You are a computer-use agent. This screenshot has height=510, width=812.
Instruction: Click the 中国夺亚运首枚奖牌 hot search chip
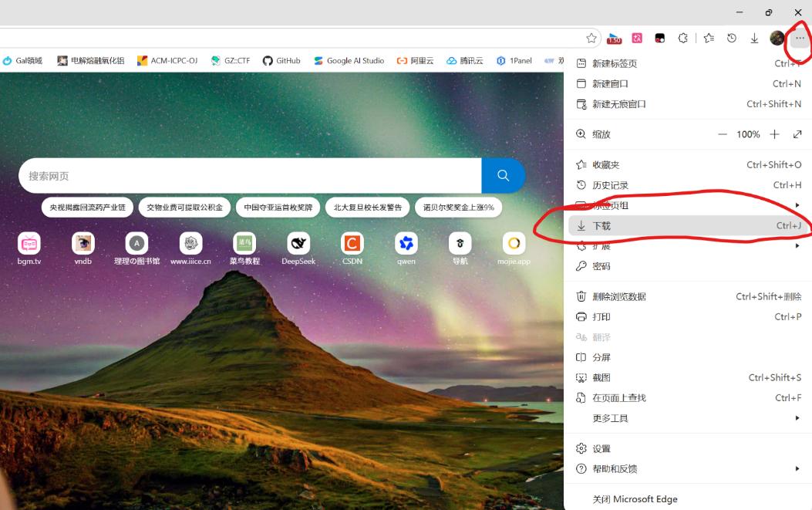tap(278, 208)
